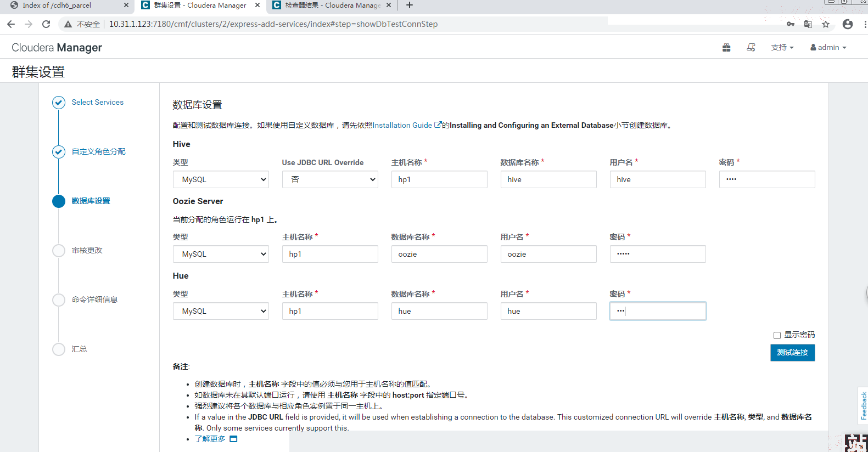868x452 pixels.
Task: Go forward in browser history
Action: tap(29, 24)
